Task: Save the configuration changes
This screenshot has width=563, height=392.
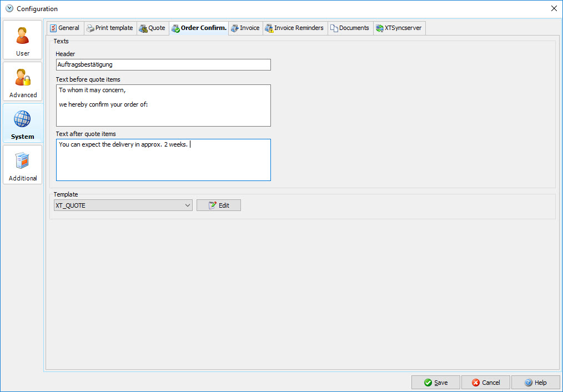Action: tap(436, 383)
